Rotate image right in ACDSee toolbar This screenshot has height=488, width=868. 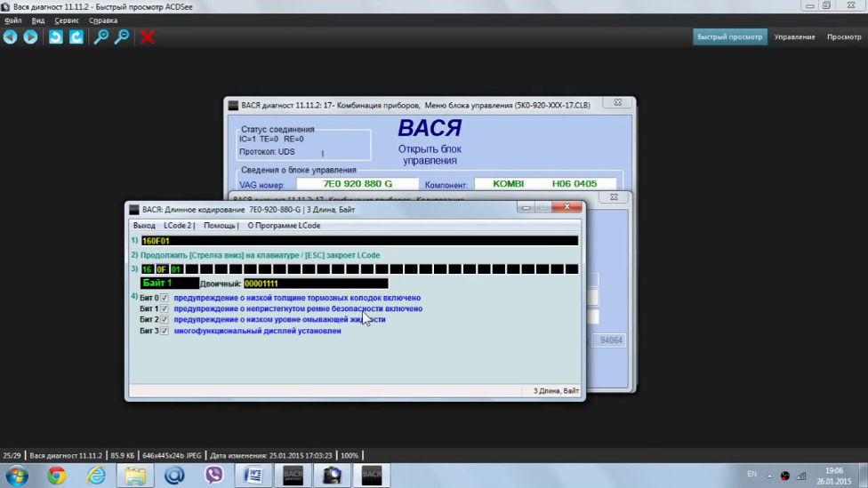pyautogui.click(x=76, y=37)
